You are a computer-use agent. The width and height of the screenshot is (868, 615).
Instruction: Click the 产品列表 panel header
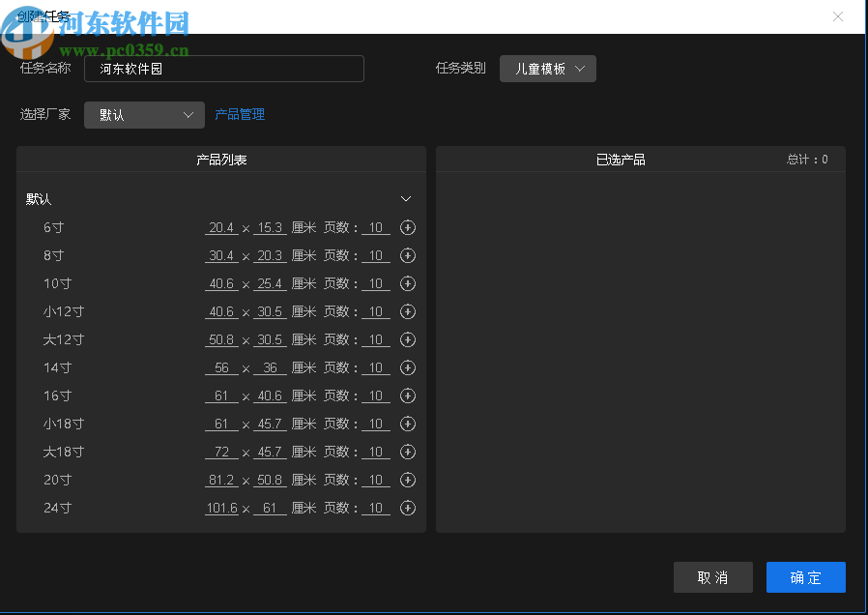click(x=221, y=159)
